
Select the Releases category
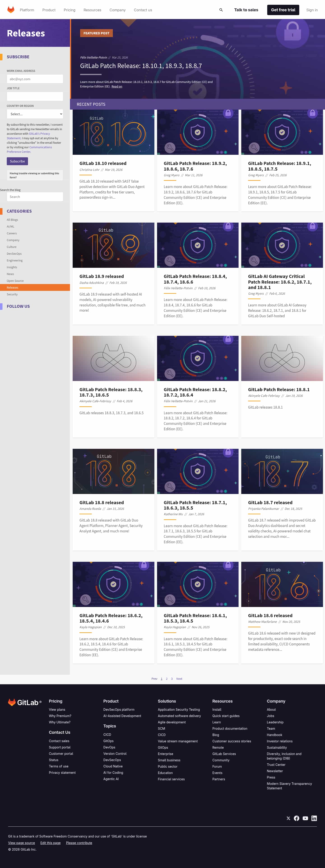[x=35, y=287]
